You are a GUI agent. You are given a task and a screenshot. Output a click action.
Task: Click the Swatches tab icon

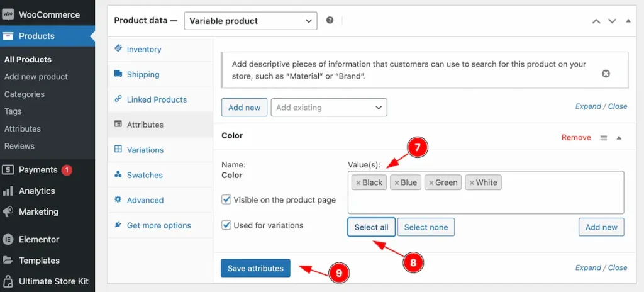(x=118, y=175)
